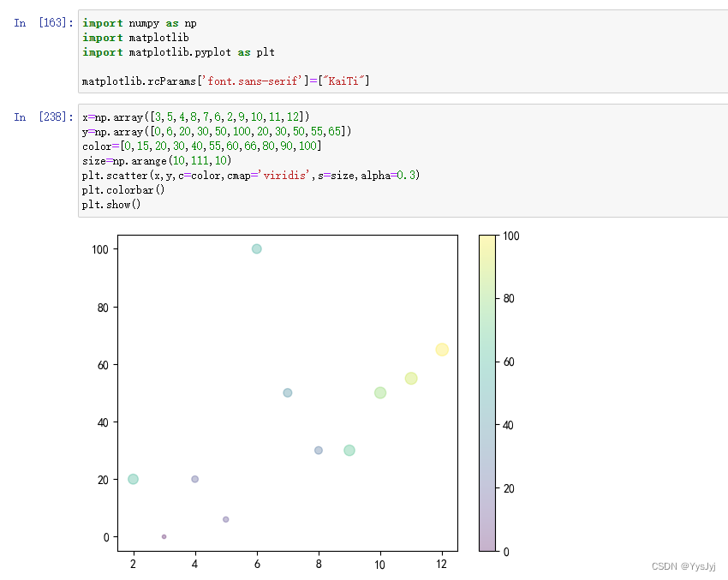Click the x-axis tick label 8
The width and height of the screenshot is (728, 580).
coord(319,565)
